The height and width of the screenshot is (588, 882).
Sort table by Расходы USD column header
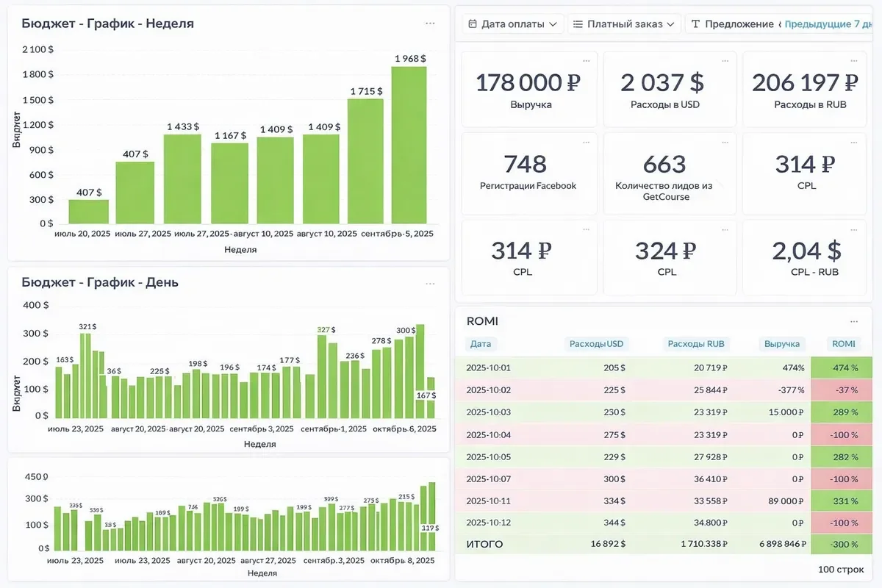(596, 343)
